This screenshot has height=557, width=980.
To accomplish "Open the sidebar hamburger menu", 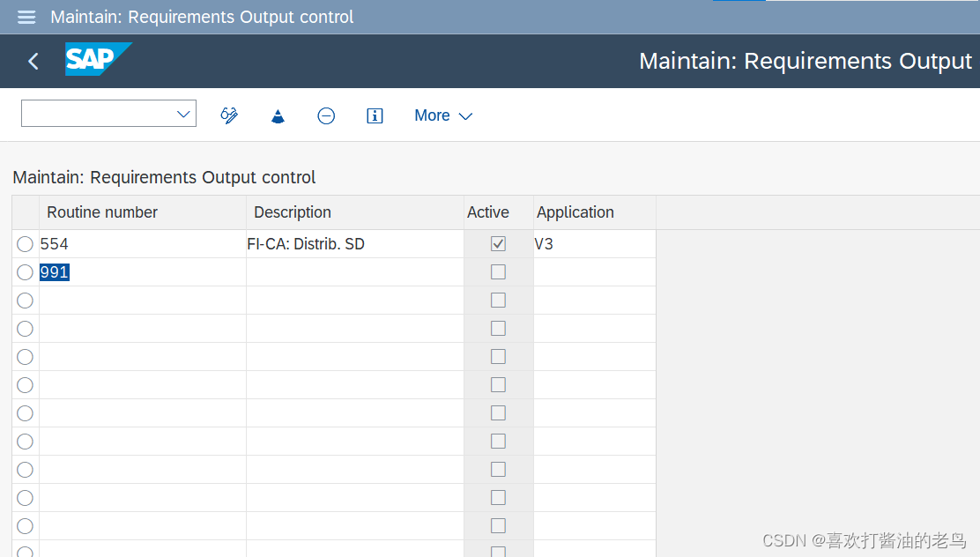I will click(26, 17).
